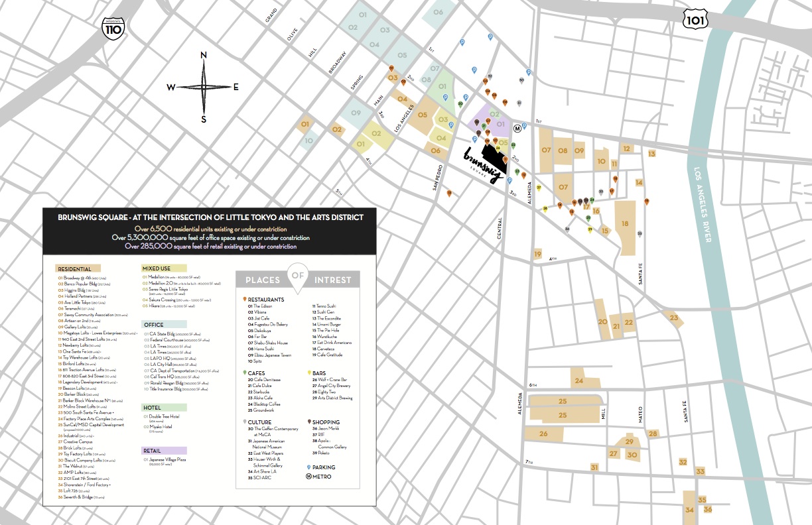Click residential block 23 on the map
Image resolution: width=812 pixels, height=525 pixels.
pos(673,319)
